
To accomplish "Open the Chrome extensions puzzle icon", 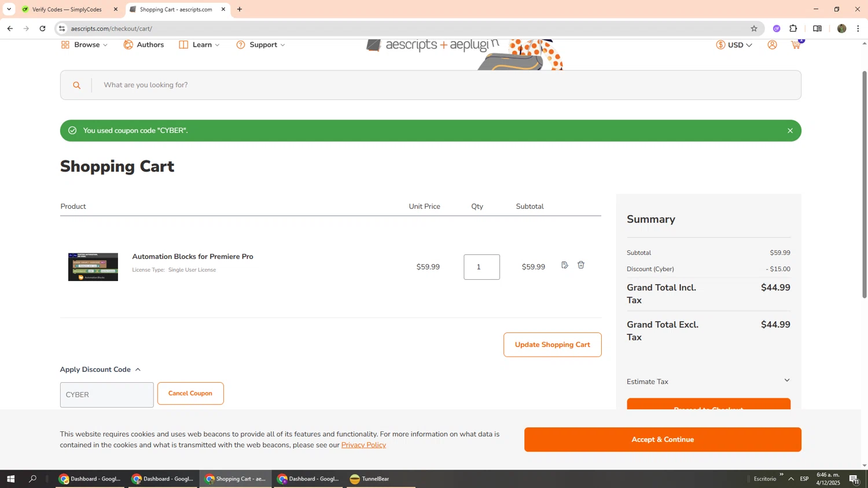I will (793, 28).
